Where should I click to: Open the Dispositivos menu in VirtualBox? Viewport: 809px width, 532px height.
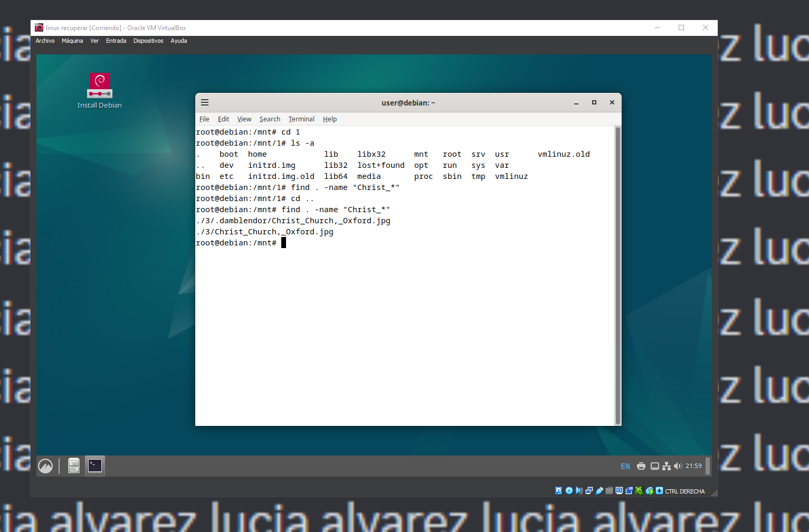pos(148,41)
